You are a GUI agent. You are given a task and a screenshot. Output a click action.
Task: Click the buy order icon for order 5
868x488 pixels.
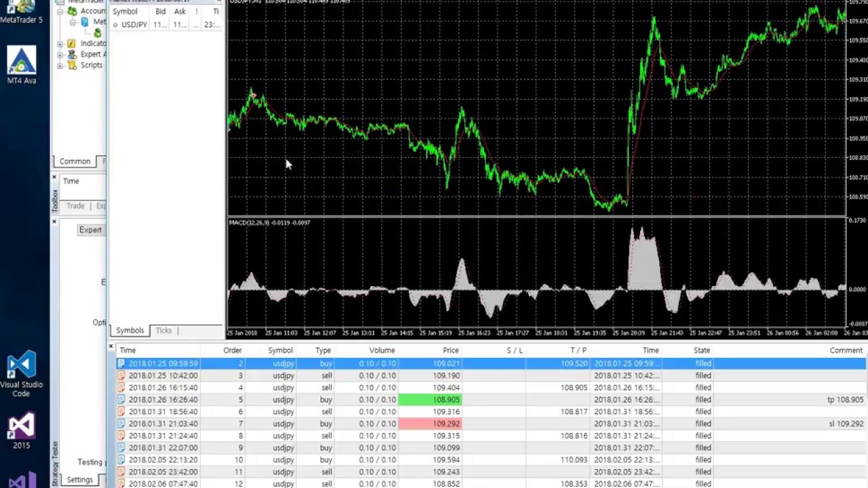[121, 400]
